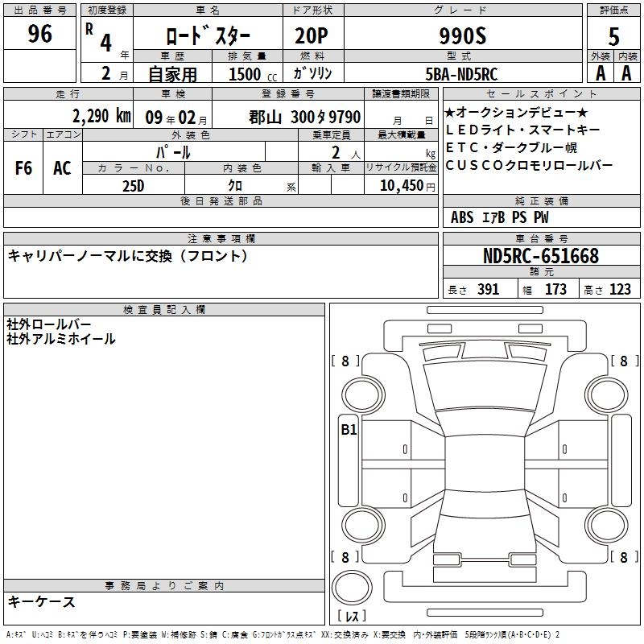This screenshot has width=644, height=644.
Task: Click car hood area in diagram
Action: [x=485, y=386]
